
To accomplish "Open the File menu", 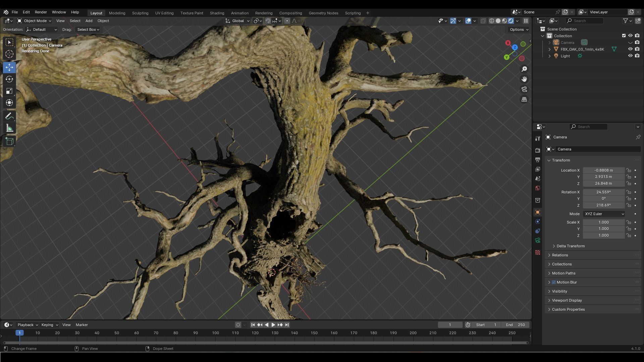I will (15, 12).
